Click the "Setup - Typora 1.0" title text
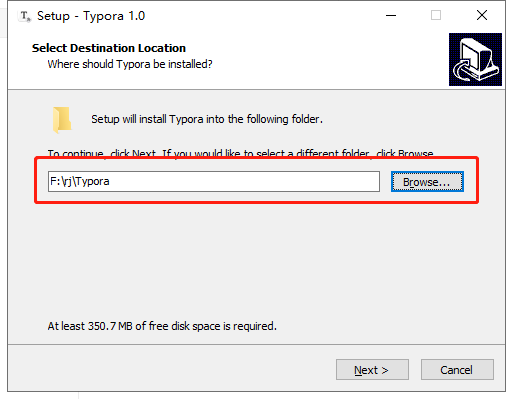 [x=91, y=16]
